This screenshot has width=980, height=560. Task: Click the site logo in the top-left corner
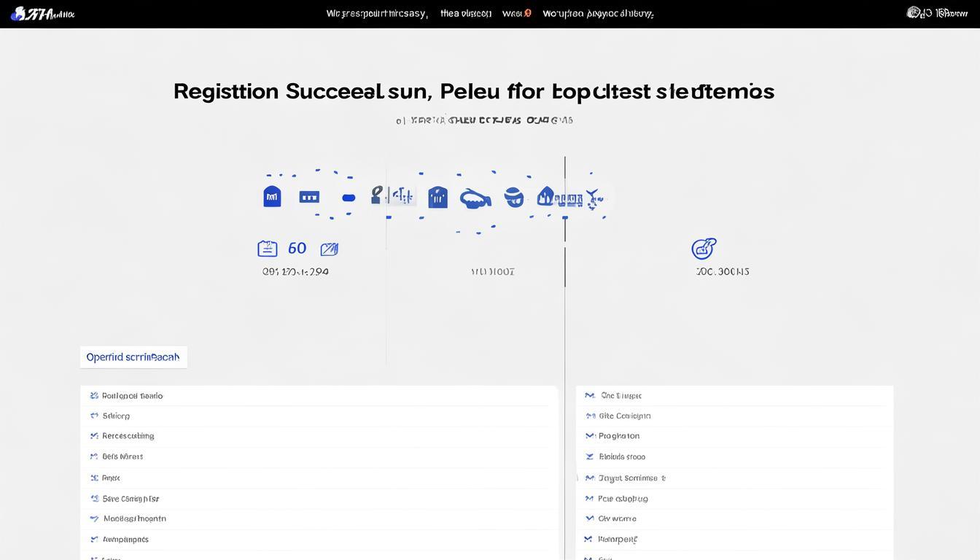[x=42, y=13]
